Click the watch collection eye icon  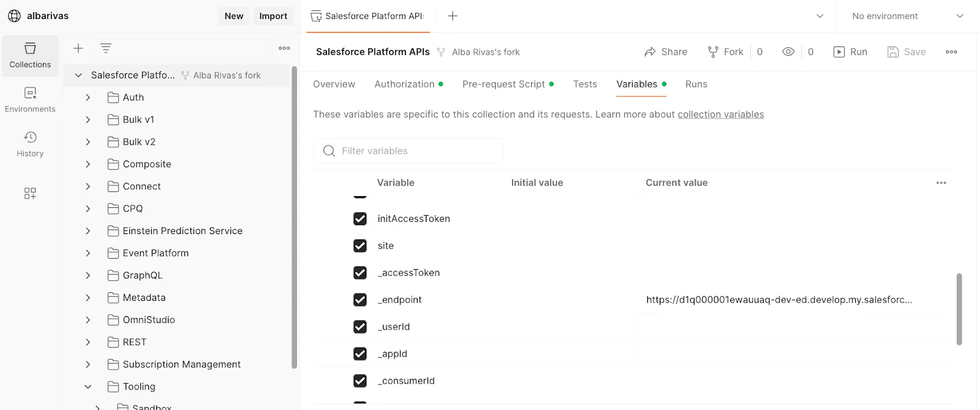point(788,52)
